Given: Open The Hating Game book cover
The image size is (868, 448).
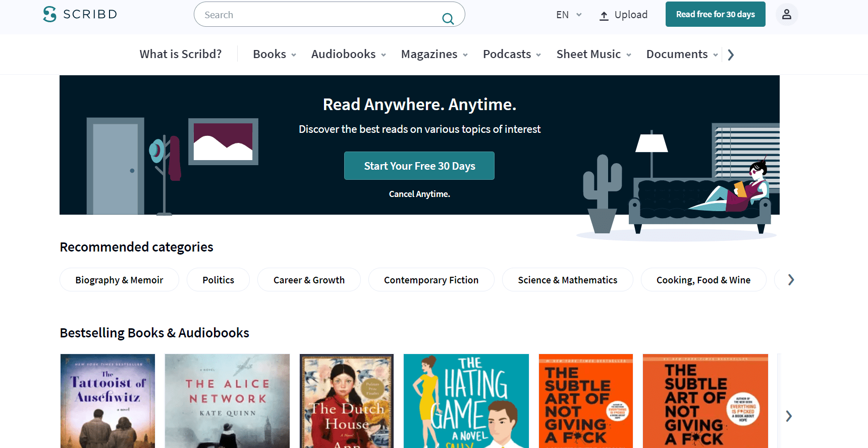Looking at the screenshot, I should coord(466,401).
